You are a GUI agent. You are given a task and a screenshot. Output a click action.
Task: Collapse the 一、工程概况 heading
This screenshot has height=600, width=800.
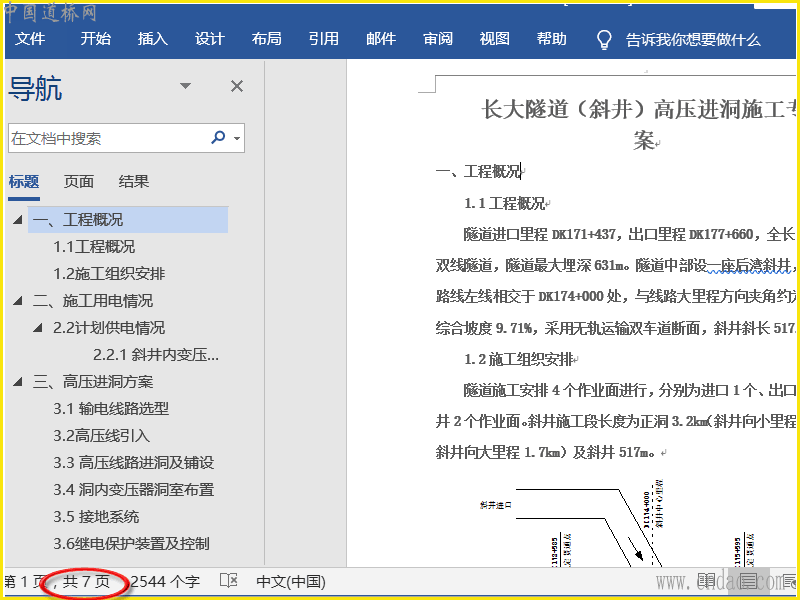click(18, 220)
